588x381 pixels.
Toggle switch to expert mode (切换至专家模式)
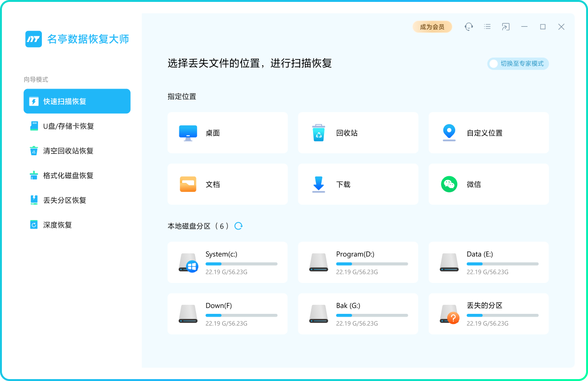click(x=518, y=63)
